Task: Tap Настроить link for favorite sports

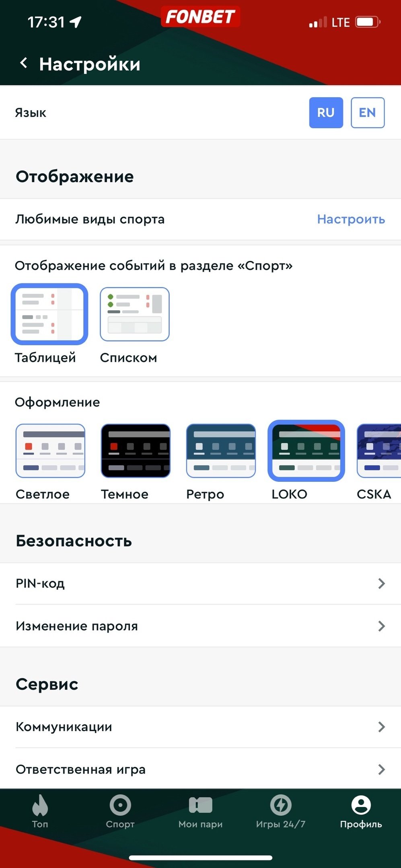Action: click(x=351, y=219)
